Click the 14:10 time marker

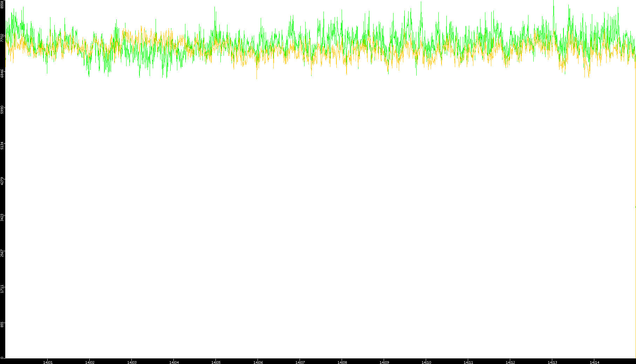(x=426, y=362)
